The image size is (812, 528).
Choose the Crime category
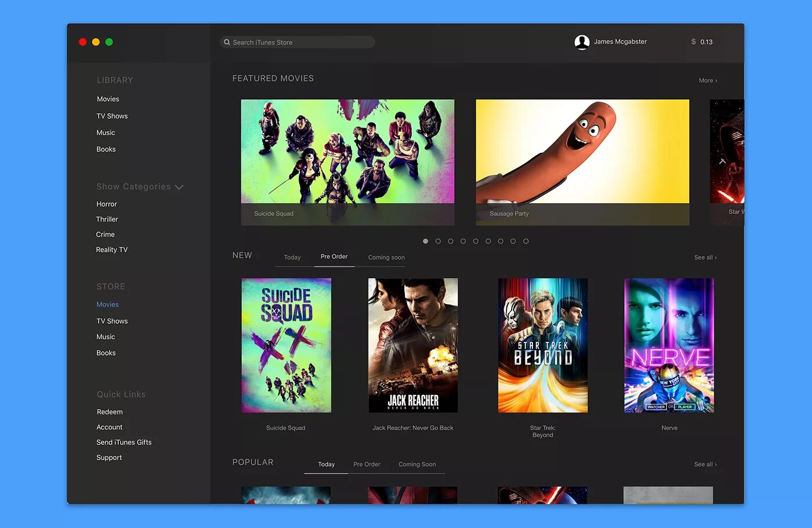[106, 234]
